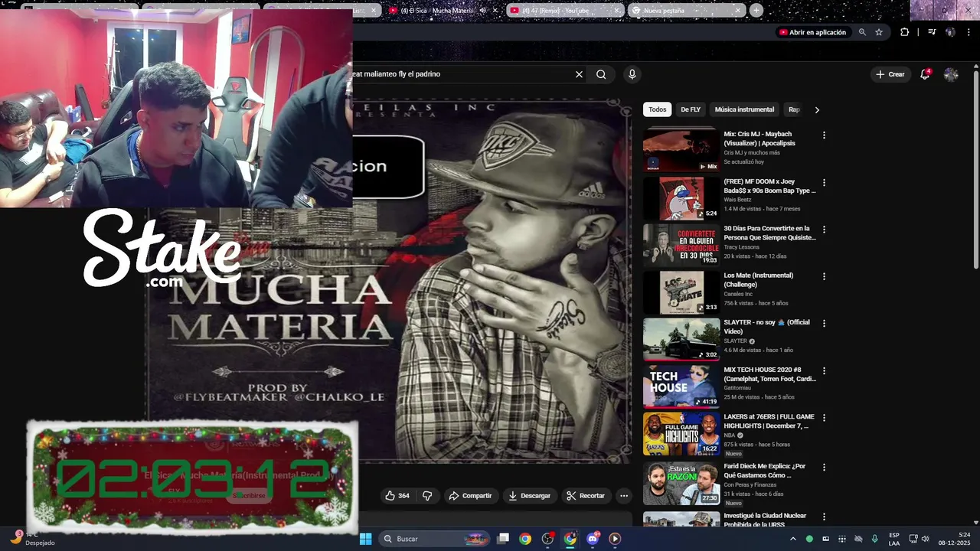Like the video with 364 likes
The width and height of the screenshot is (980, 551).
pos(397,496)
